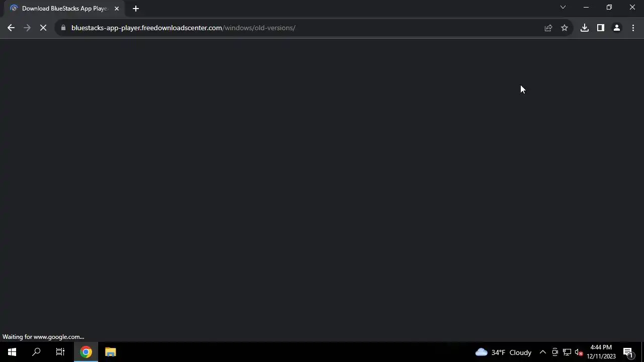
Task: Click Chrome icon in the taskbar
Action: click(86, 352)
